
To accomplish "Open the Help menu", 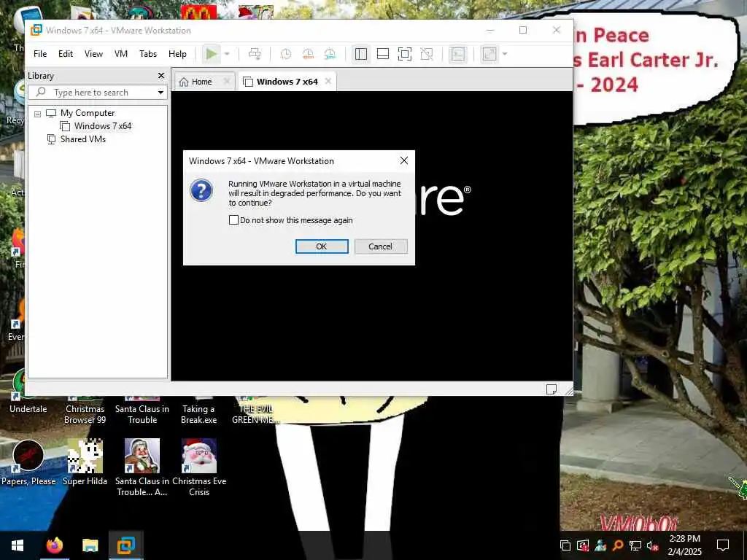I will click(177, 54).
